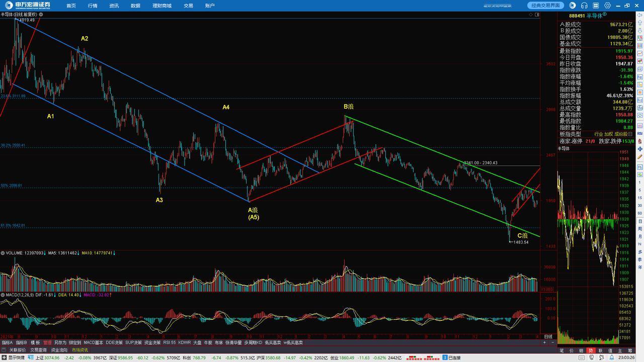The height and width of the screenshot is (362, 644).
Task: Select the 指标A tab
Action: [x=7, y=342]
